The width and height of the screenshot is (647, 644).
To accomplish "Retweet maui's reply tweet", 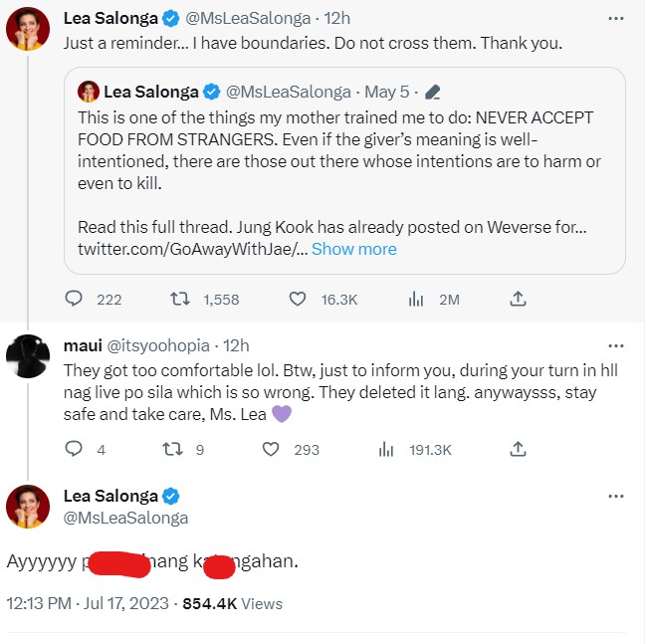I will (171, 450).
